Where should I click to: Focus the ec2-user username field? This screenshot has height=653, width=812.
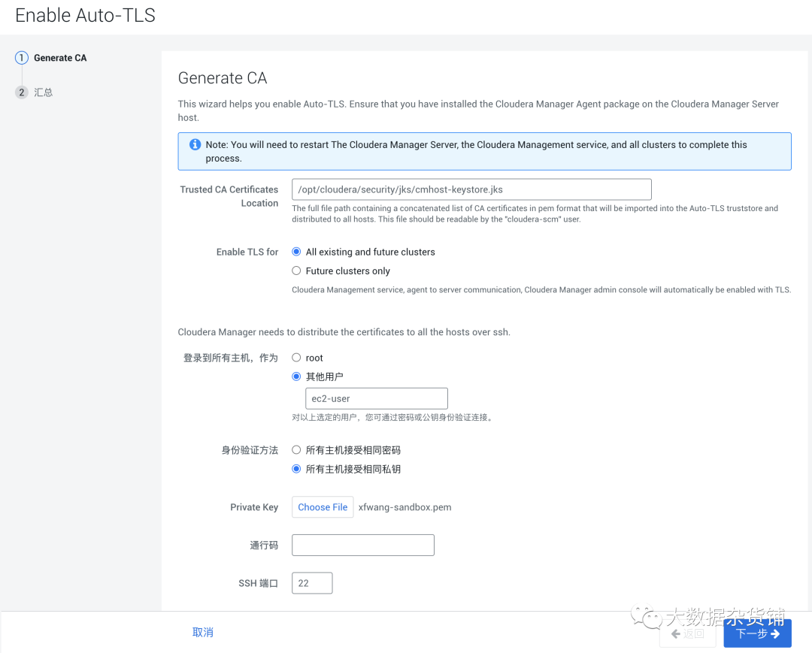[377, 398]
